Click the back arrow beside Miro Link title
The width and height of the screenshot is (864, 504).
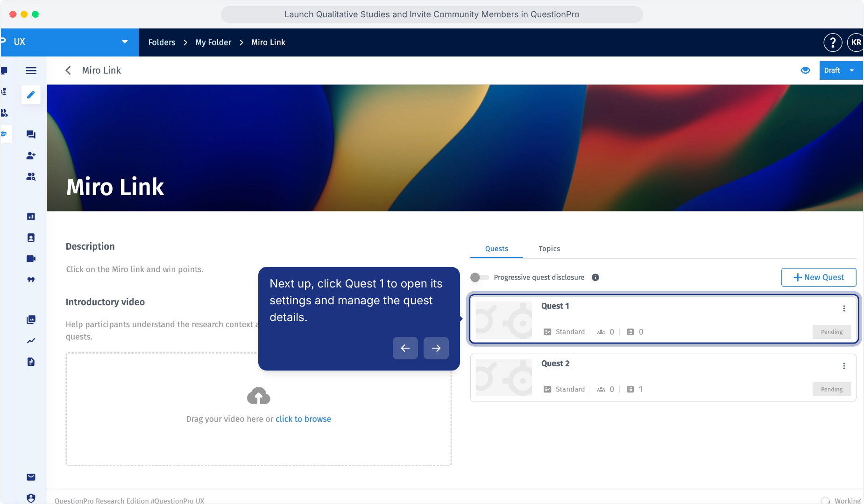pyautogui.click(x=68, y=70)
